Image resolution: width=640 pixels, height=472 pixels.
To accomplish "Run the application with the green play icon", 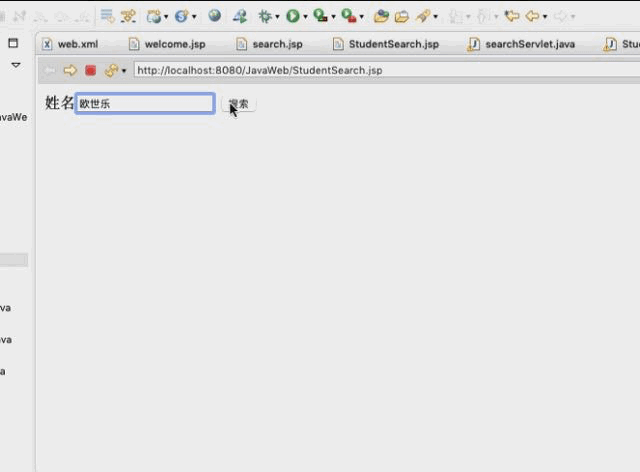I will point(293,16).
